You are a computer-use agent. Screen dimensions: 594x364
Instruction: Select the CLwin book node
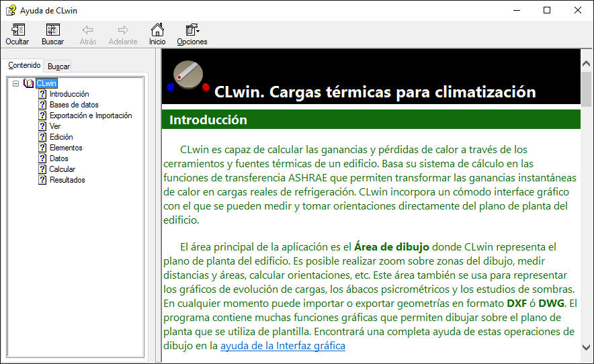[46, 83]
